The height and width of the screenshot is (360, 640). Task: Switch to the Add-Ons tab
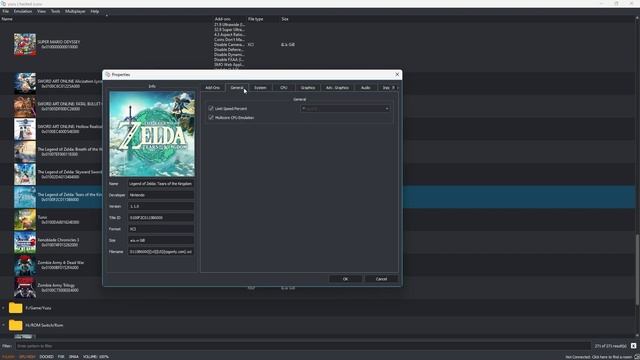[212, 88]
